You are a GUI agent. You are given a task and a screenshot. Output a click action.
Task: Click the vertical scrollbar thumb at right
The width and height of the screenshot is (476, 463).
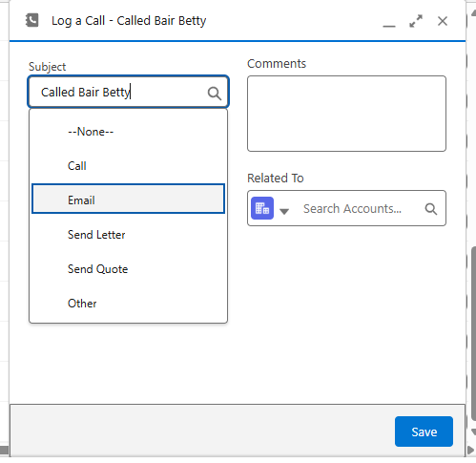tap(473, 332)
